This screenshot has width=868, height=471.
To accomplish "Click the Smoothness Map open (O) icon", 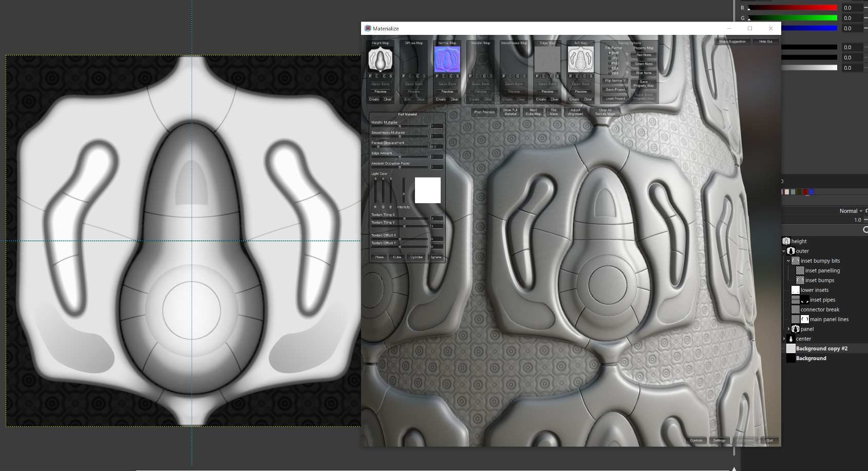I will tap(517, 76).
